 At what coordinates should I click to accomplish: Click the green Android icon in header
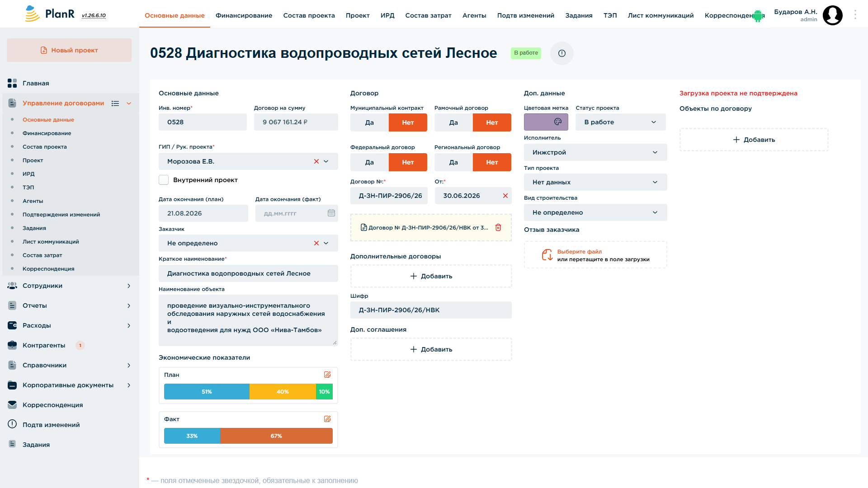758,16
